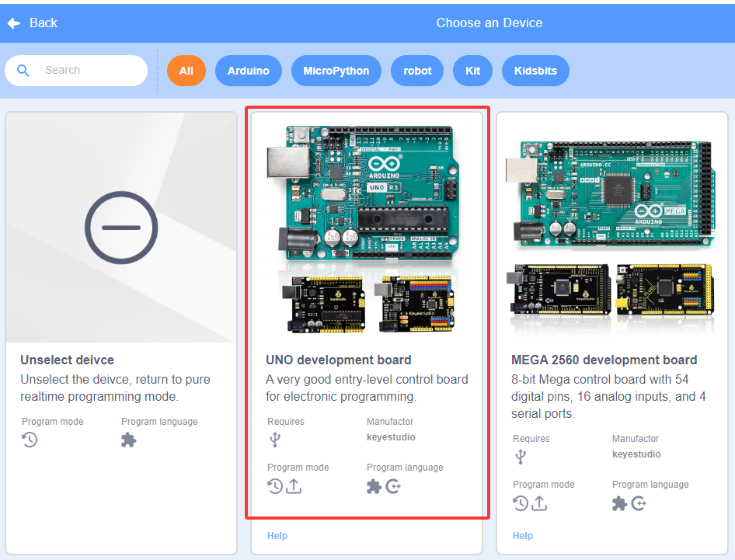
Task: Click realtime mode clock icon on MEGA 2560 card
Action: click(x=521, y=503)
